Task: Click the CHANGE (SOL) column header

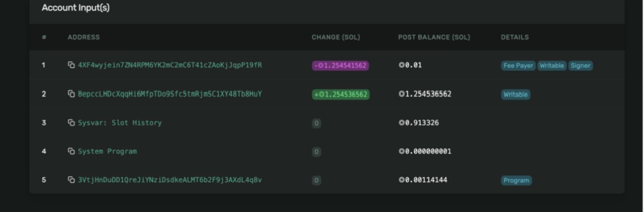Action: (336, 37)
